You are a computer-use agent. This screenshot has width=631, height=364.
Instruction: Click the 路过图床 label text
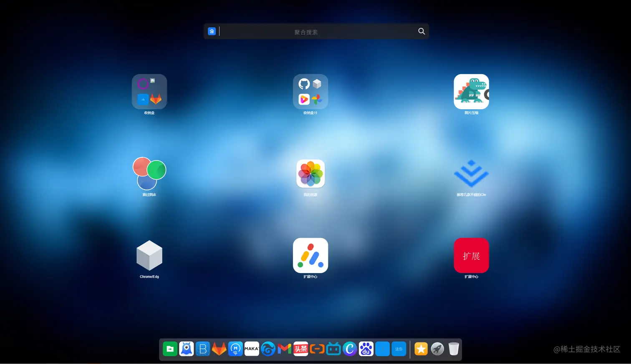pos(149,195)
